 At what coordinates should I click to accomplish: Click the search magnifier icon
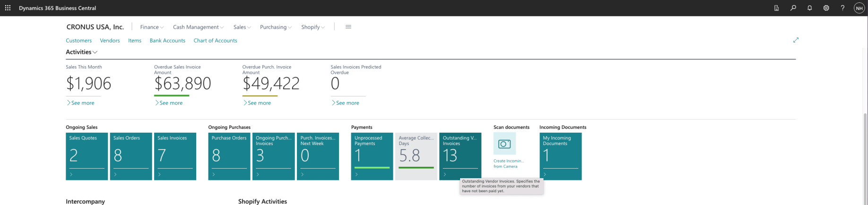pos(793,8)
